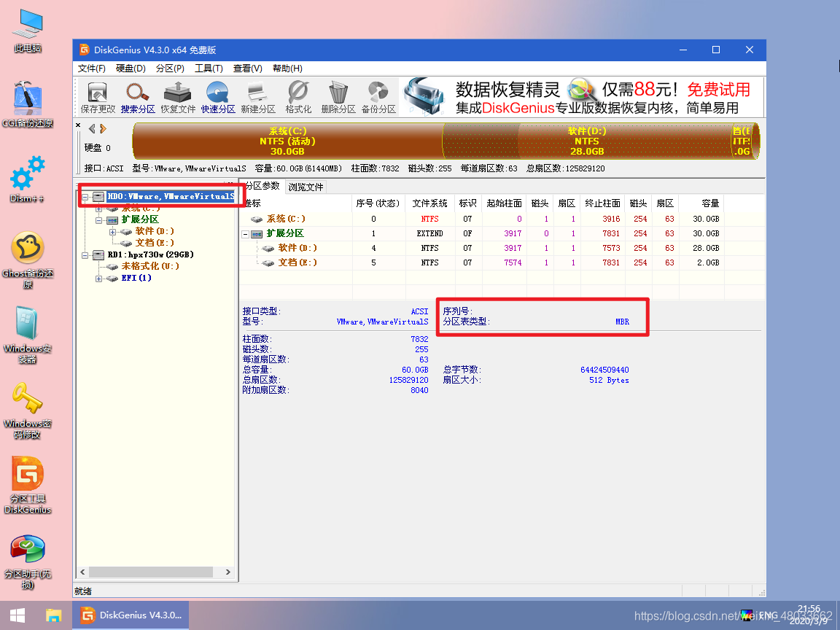The width and height of the screenshot is (840, 630).
Task: Click the tree panel horizontal scrollbar thumb
Action: (x=151, y=572)
